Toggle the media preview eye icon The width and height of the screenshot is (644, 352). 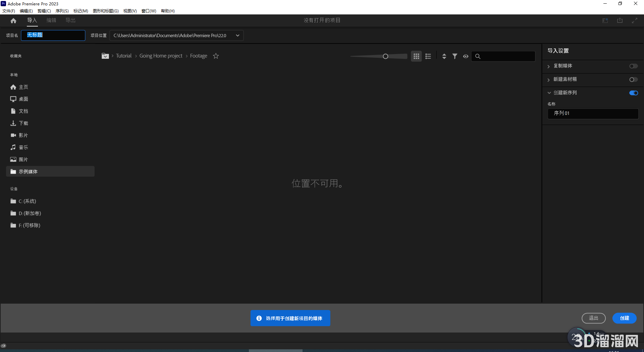tap(466, 56)
